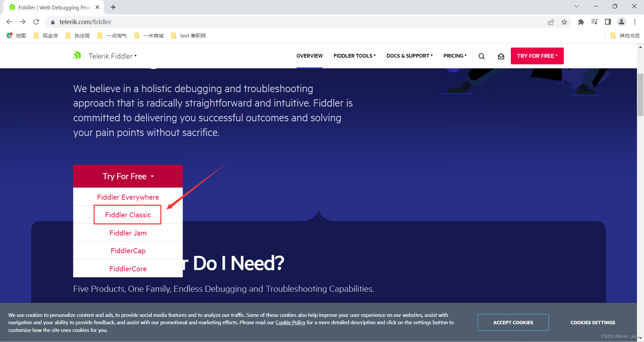The height and width of the screenshot is (342, 644).
Task: Expand PRICING menu
Action: point(455,56)
